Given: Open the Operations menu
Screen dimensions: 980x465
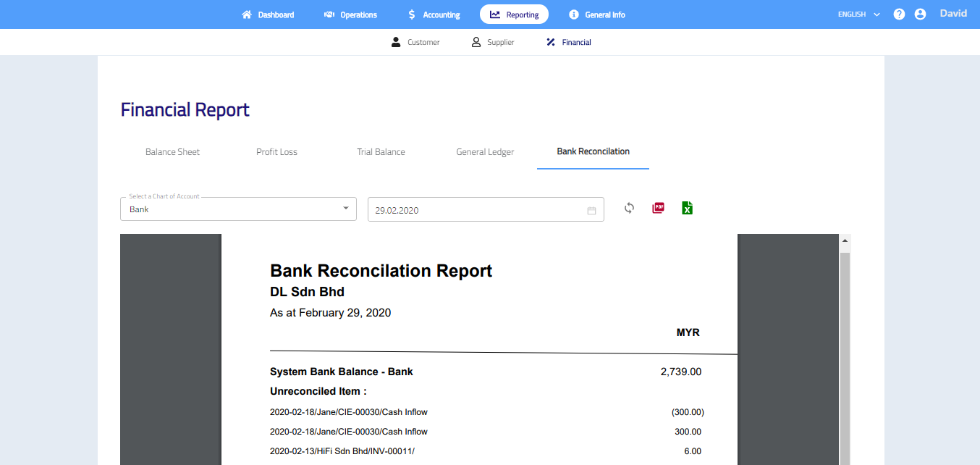Looking at the screenshot, I should 350,14.
